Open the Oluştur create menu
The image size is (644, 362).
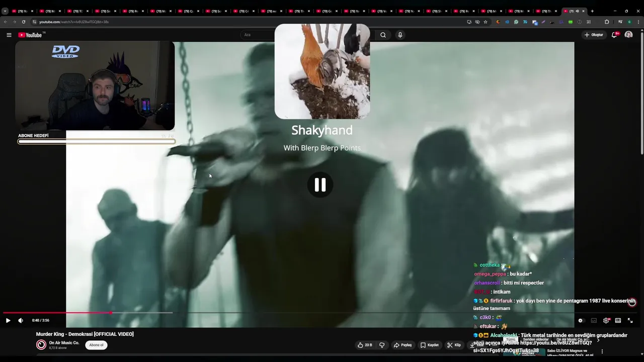coord(594,35)
